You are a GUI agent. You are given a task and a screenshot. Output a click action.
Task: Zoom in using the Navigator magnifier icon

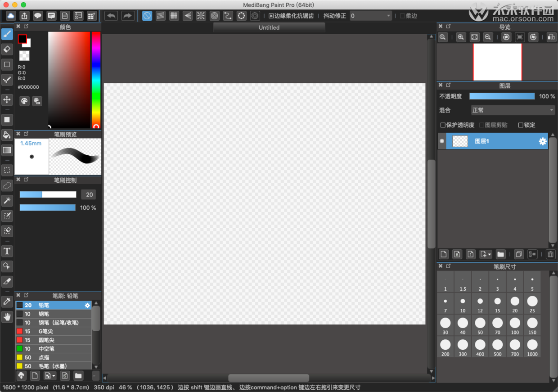click(x=461, y=37)
